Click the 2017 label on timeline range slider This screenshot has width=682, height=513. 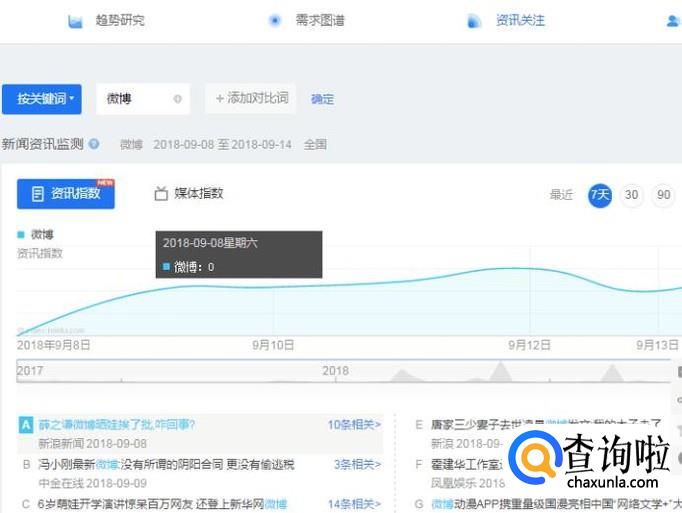tap(30, 371)
